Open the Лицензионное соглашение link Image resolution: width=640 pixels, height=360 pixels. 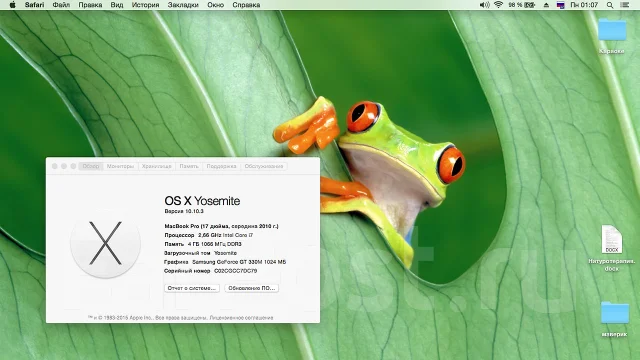click(x=241, y=318)
